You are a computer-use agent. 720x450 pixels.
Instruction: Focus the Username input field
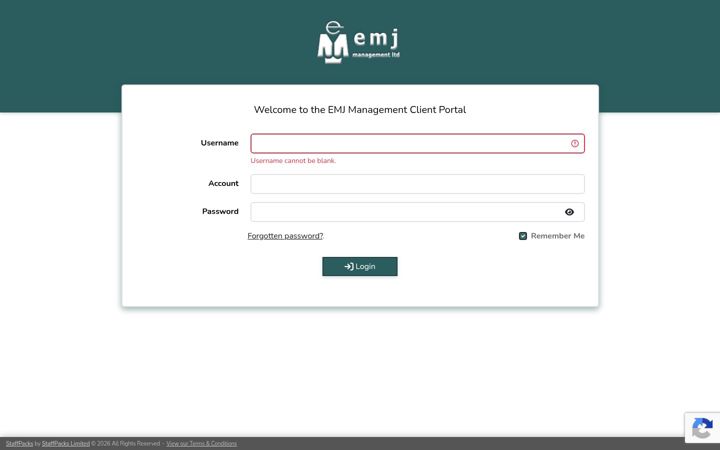coord(417,144)
